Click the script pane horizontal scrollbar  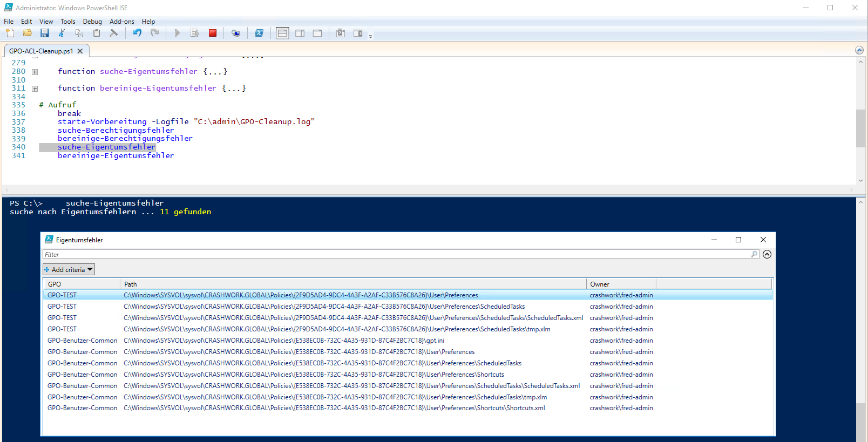point(429,189)
